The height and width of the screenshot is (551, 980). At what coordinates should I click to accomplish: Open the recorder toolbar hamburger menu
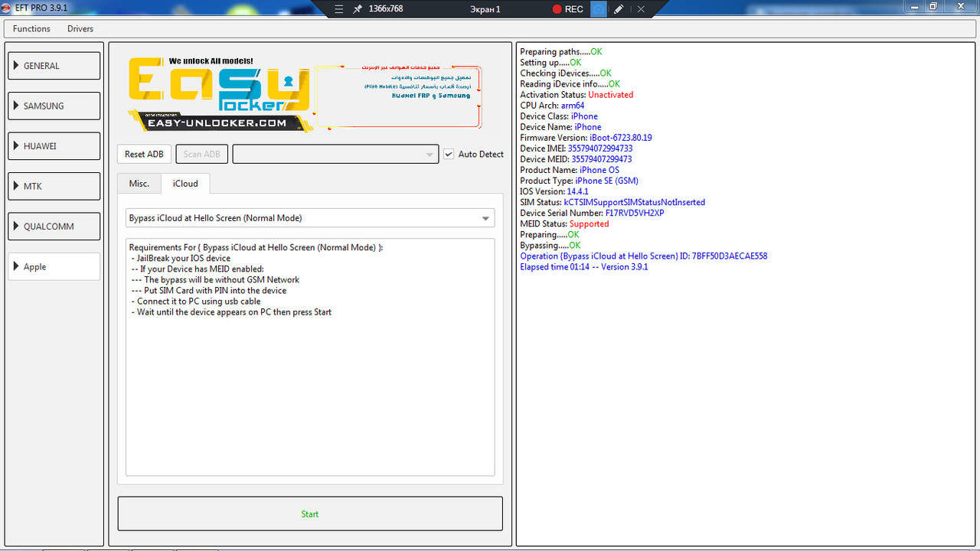tap(339, 9)
